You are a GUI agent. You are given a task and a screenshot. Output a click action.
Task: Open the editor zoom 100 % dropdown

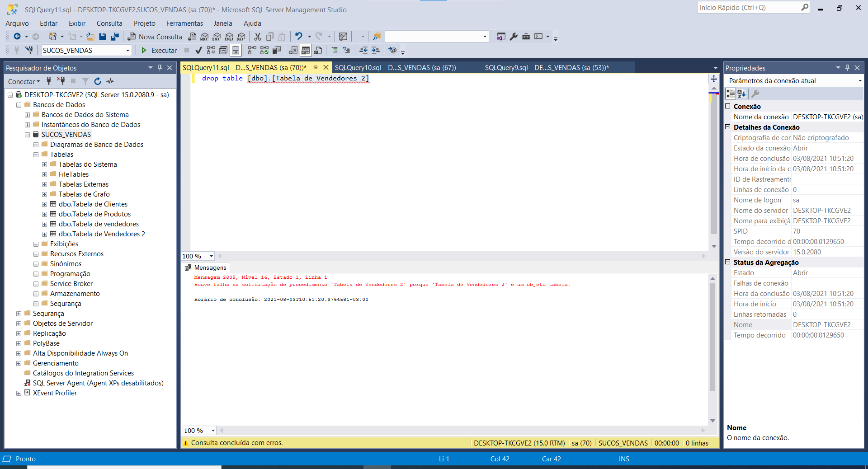pyautogui.click(x=211, y=256)
